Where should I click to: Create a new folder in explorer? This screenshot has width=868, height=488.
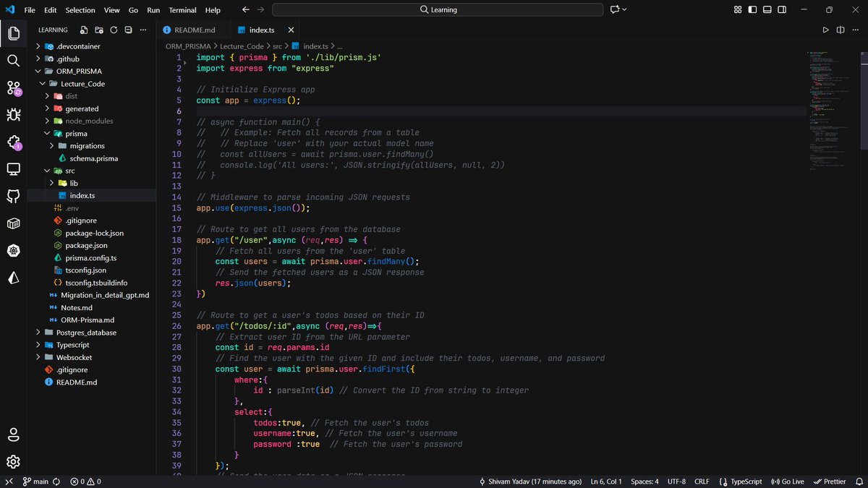[99, 30]
